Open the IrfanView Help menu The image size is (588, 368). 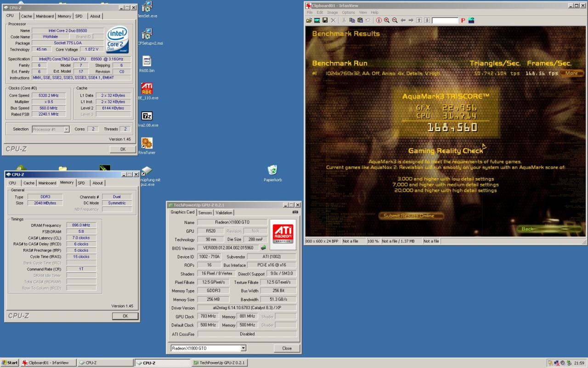pos(374,12)
